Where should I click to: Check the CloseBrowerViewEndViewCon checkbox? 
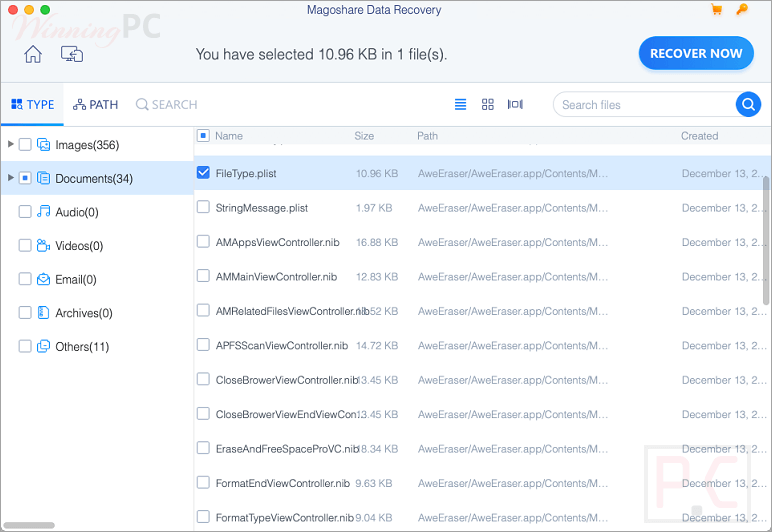pos(203,413)
